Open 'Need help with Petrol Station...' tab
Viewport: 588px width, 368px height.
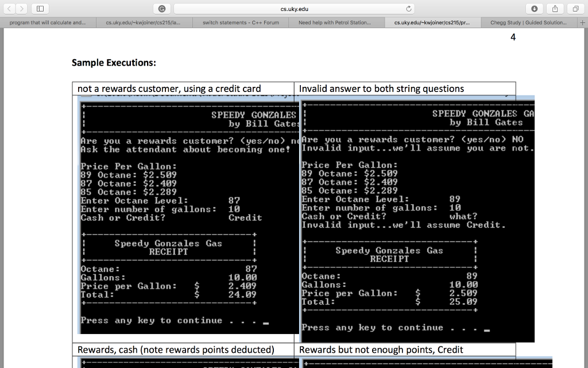click(x=336, y=22)
